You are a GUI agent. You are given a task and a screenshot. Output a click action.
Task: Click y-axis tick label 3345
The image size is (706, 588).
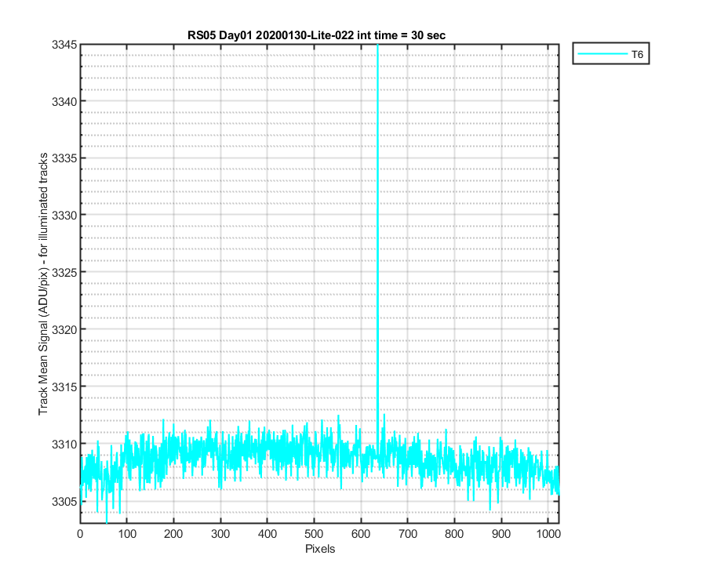(64, 45)
